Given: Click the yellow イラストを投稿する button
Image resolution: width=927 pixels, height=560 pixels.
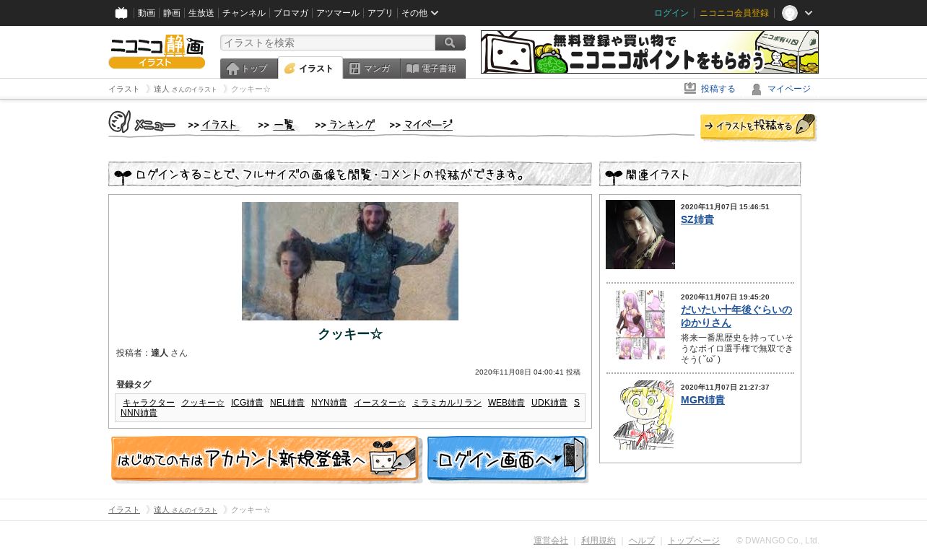Looking at the screenshot, I should 758,127.
